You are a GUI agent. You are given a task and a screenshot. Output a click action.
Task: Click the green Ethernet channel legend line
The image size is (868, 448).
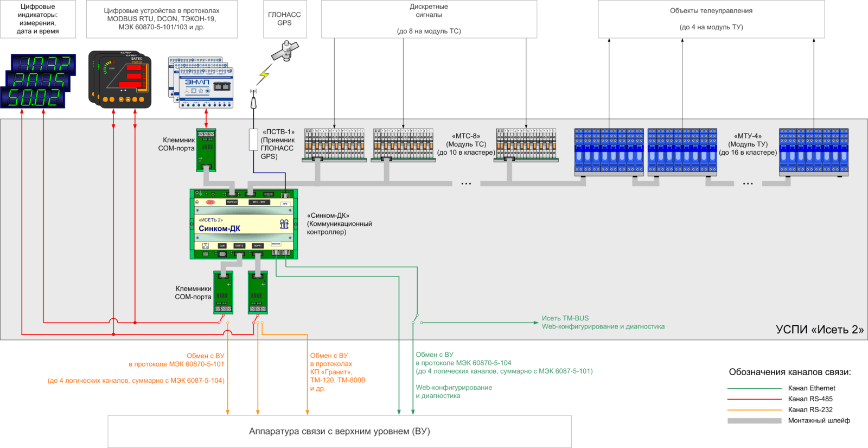[754, 388]
